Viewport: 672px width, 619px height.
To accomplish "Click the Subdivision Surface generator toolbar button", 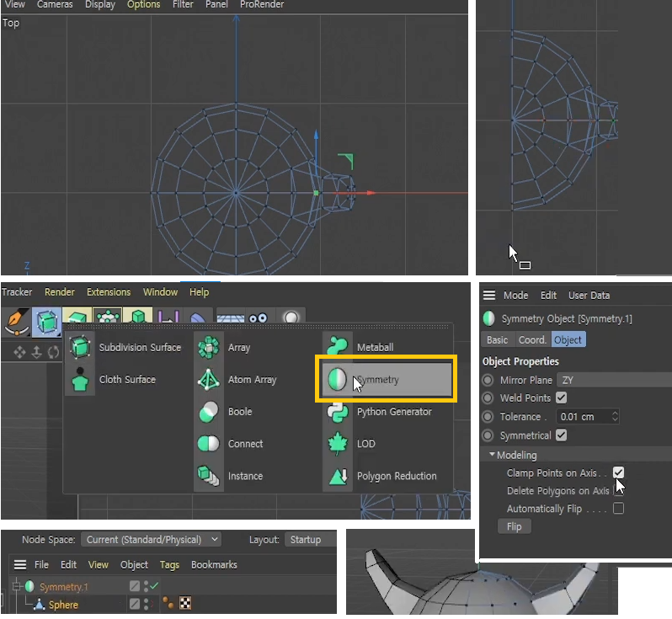I will pos(46,322).
